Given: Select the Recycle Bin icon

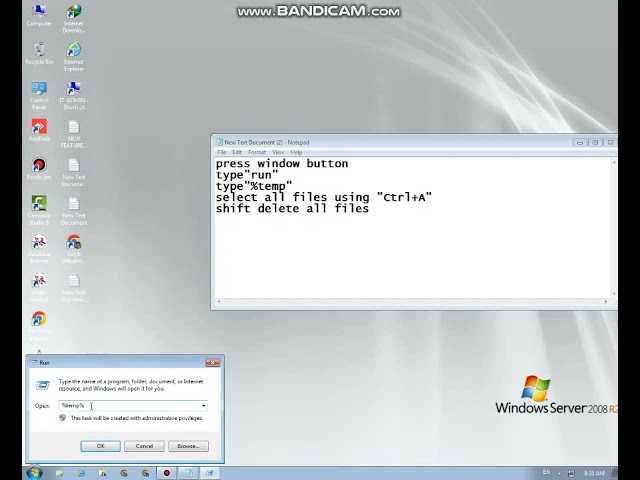Looking at the screenshot, I should tap(39, 53).
